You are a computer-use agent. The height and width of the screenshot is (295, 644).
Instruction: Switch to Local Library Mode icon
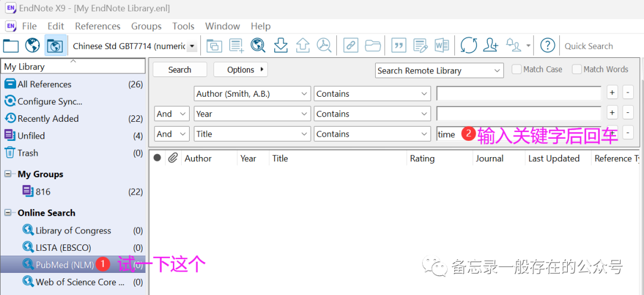[x=11, y=45]
